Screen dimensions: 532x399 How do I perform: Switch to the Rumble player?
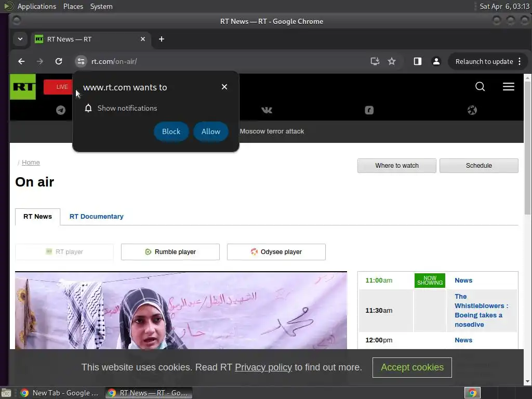click(170, 252)
